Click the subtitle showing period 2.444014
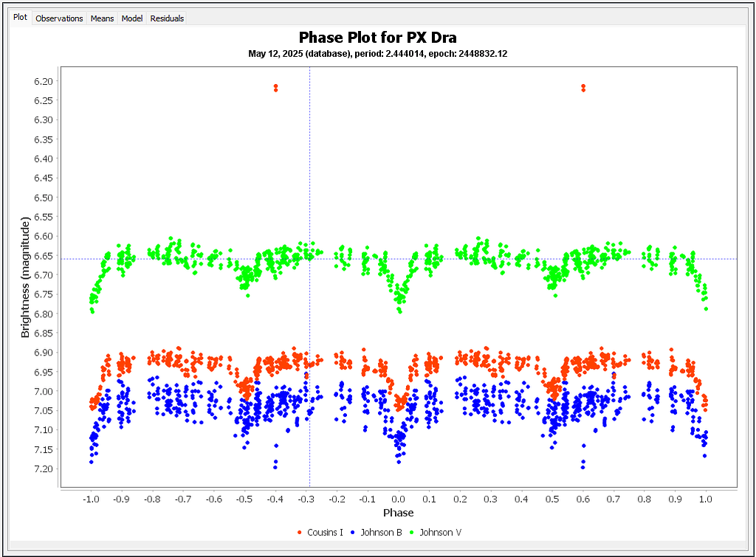Viewport: 756px width, 557px height. [377, 53]
